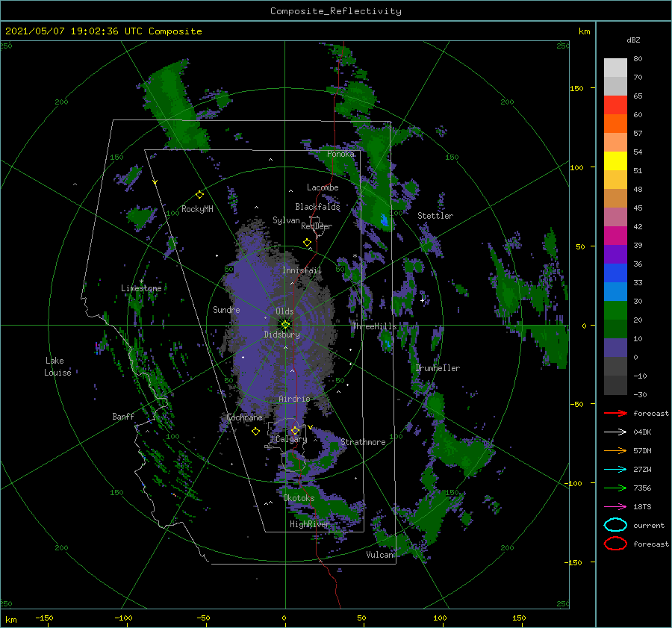Select the 65 dBZ red color swatch

(615, 105)
